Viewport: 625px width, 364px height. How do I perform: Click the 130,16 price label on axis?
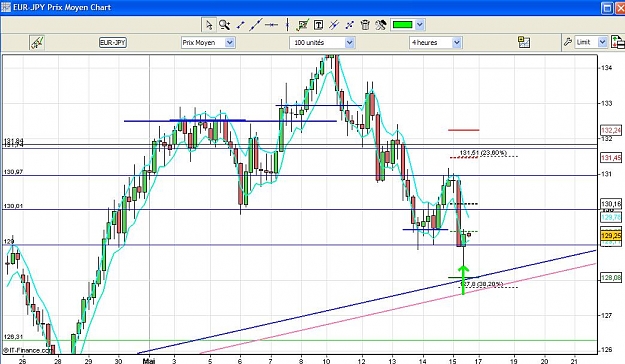click(611, 204)
